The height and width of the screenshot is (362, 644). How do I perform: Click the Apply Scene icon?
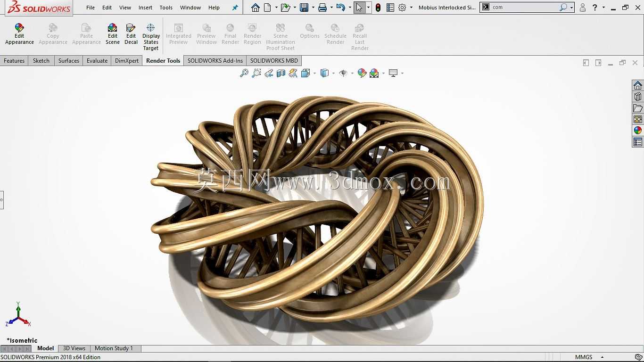[x=374, y=73]
